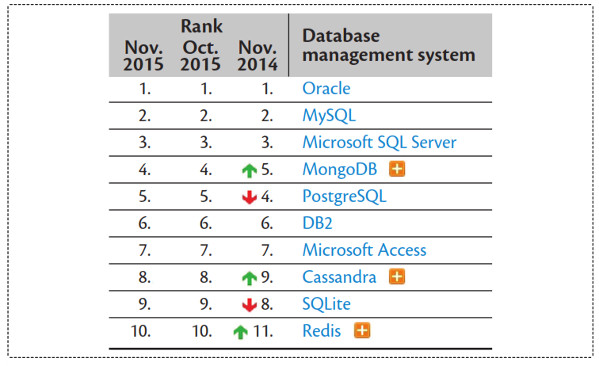
Task: Click the Database management system column header
Action: tap(389, 45)
